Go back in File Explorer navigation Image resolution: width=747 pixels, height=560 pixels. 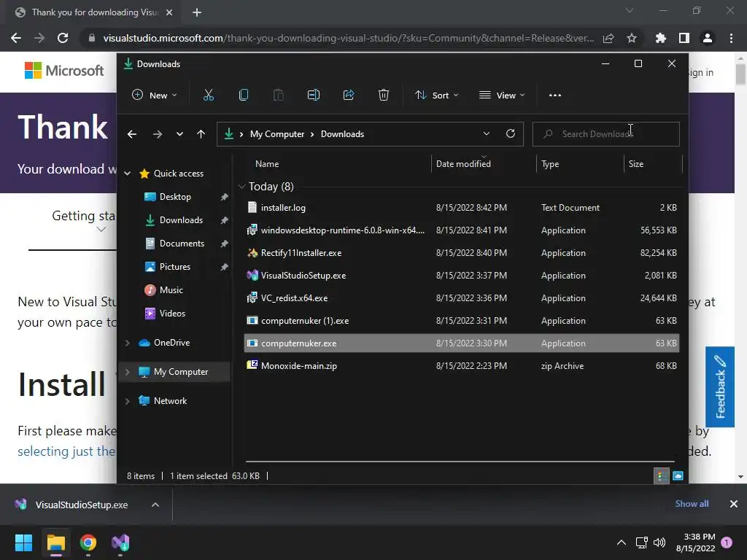pyautogui.click(x=132, y=134)
